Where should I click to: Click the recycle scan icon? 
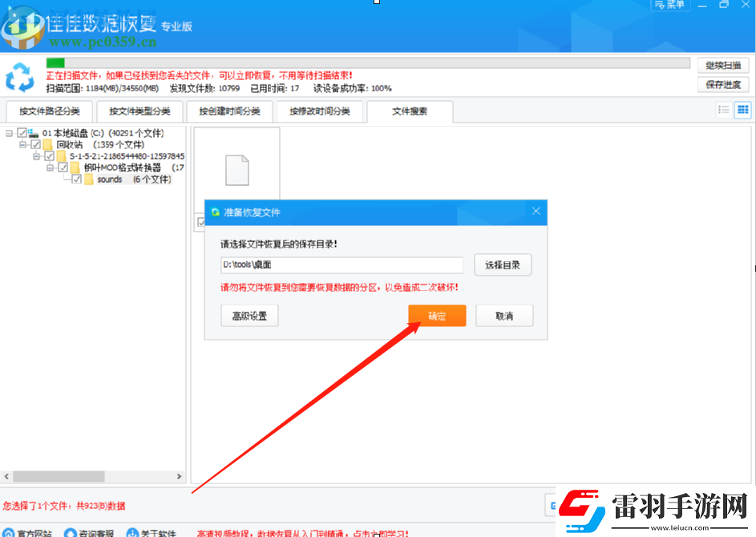tap(20, 77)
